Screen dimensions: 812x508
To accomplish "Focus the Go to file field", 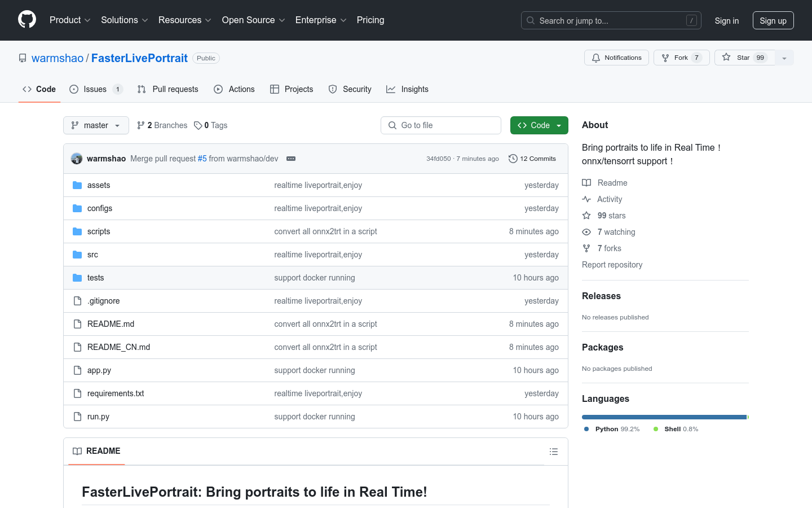I will pyautogui.click(x=441, y=125).
